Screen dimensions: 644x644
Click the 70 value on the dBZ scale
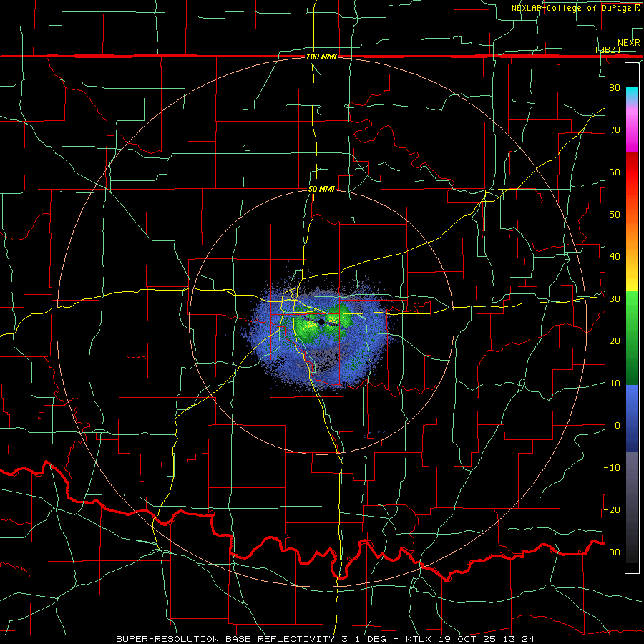(615, 130)
